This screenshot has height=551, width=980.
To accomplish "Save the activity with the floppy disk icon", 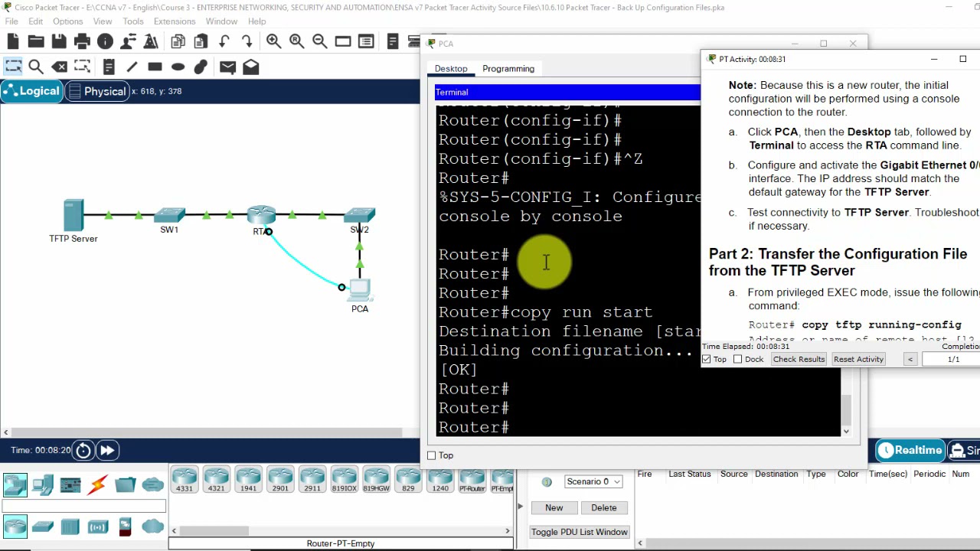I will (59, 41).
